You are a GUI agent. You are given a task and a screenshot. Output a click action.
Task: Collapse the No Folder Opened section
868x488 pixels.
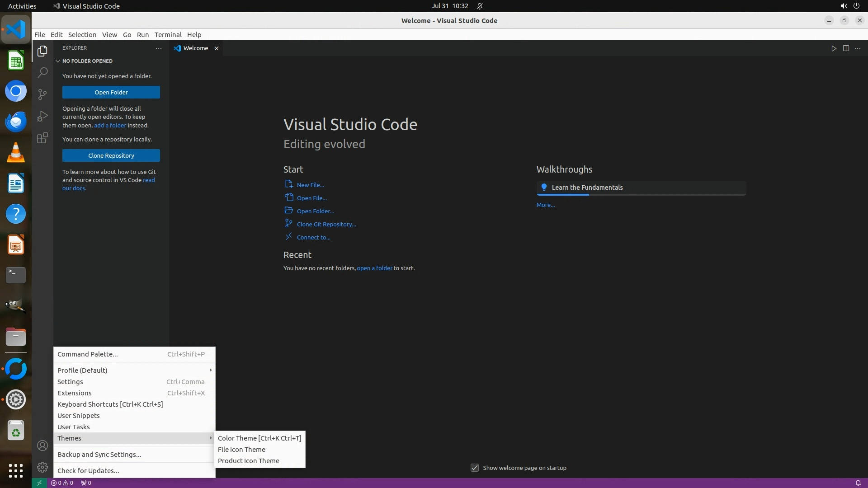[58, 61]
